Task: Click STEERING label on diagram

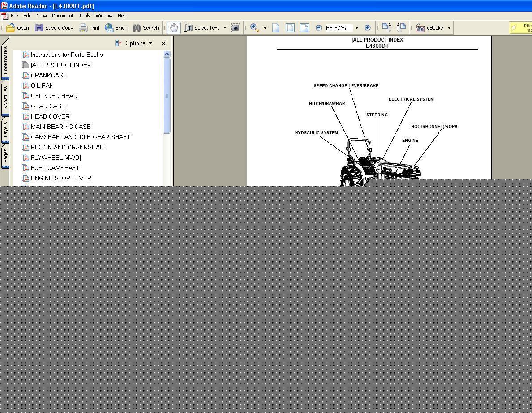Action: click(377, 115)
